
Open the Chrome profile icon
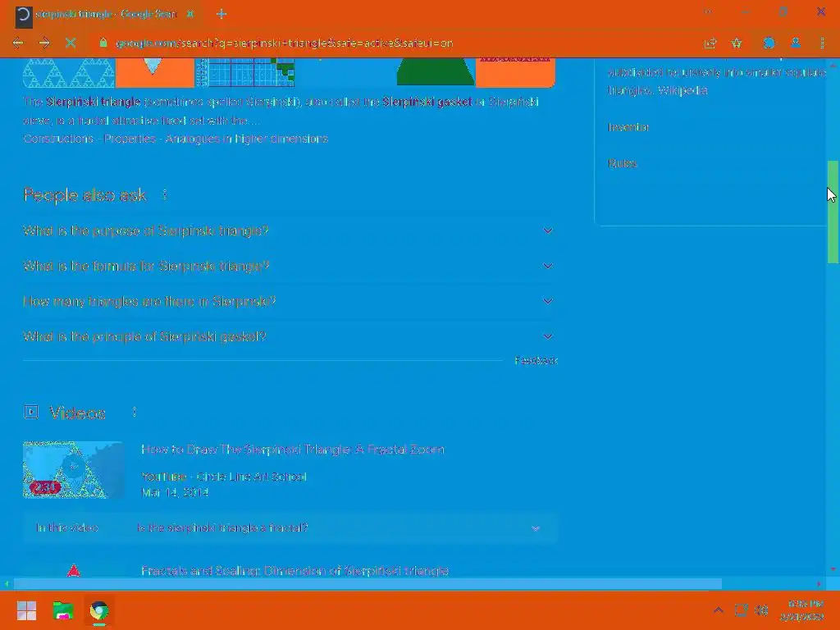(x=796, y=43)
